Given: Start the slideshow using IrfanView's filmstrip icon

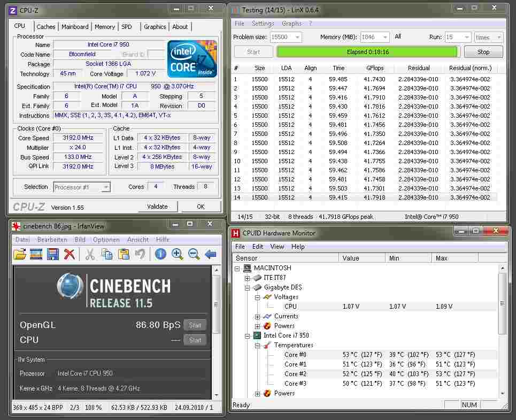Looking at the screenshot, I should (x=36, y=254).
